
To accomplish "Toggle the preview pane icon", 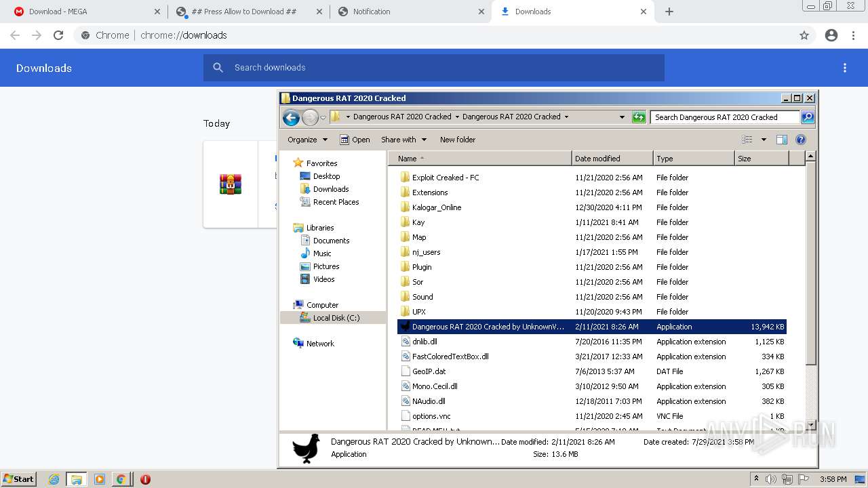I will [x=782, y=140].
